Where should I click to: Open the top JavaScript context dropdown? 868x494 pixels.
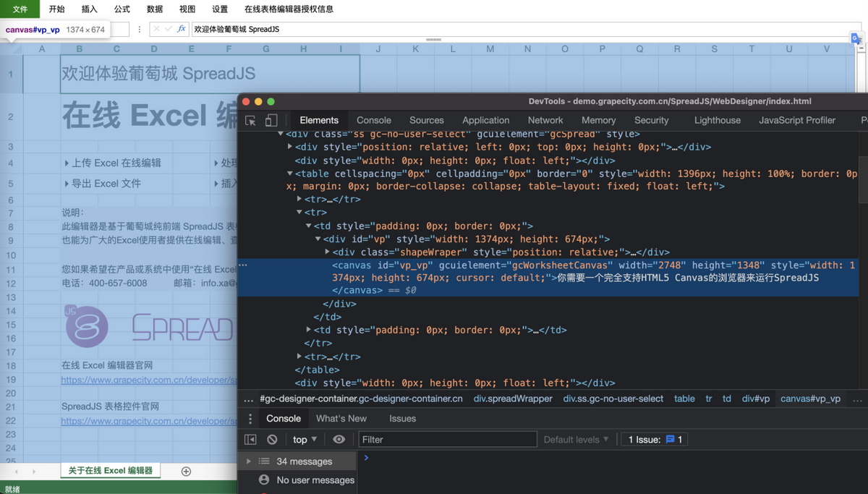(305, 440)
